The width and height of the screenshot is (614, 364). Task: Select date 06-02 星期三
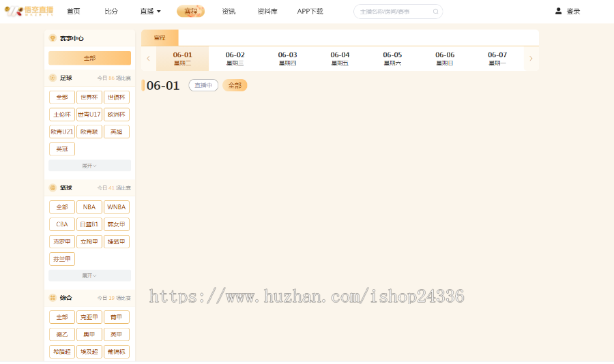(x=235, y=59)
